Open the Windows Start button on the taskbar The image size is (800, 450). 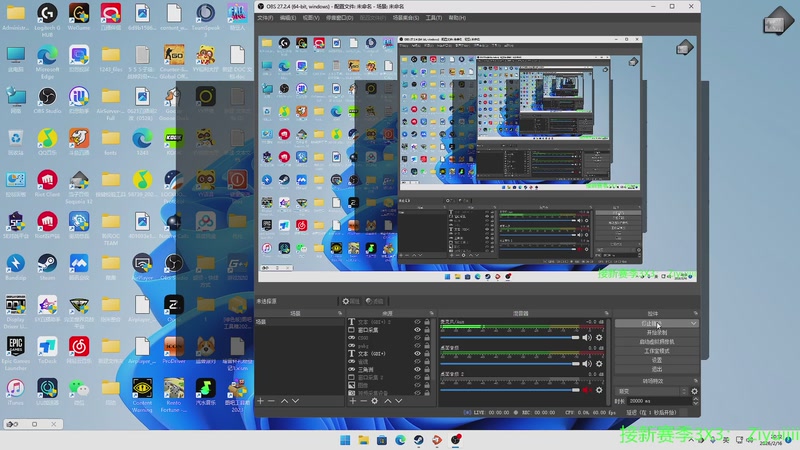345,440
